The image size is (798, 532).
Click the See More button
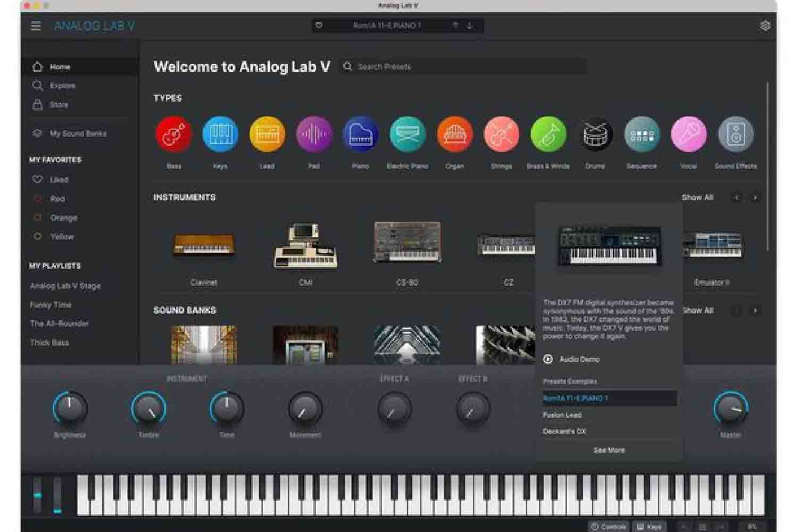(x=609, y=450)
